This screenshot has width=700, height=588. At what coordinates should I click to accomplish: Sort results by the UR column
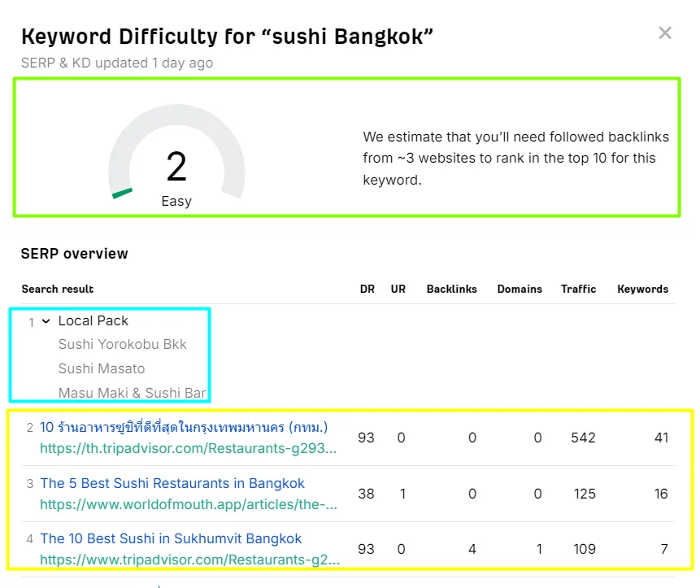pos(398,289)
